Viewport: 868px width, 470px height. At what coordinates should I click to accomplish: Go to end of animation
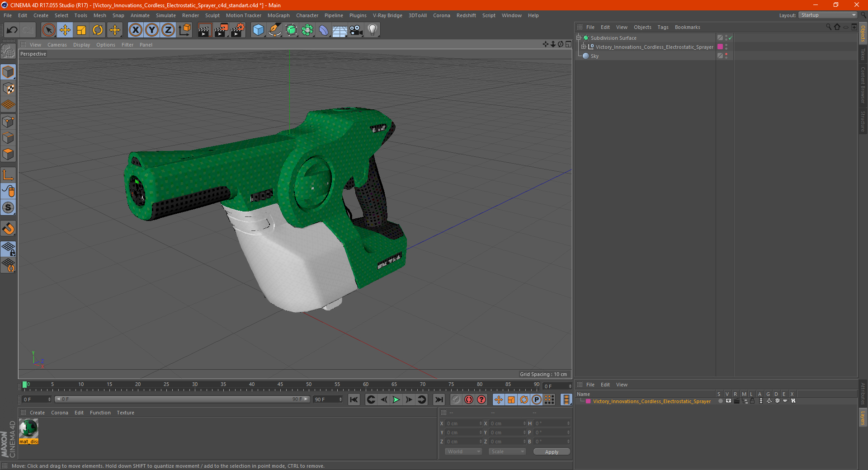(x=439, y=399)
